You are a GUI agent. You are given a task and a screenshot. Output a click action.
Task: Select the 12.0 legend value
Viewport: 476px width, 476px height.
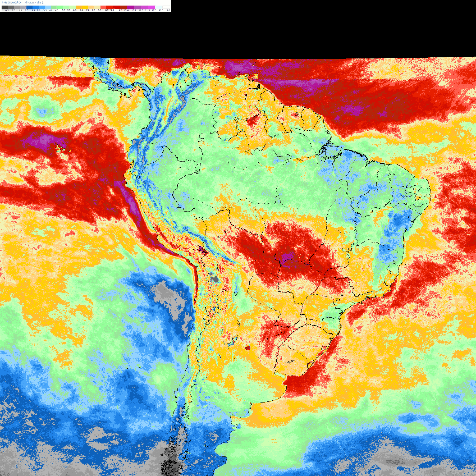154,10
